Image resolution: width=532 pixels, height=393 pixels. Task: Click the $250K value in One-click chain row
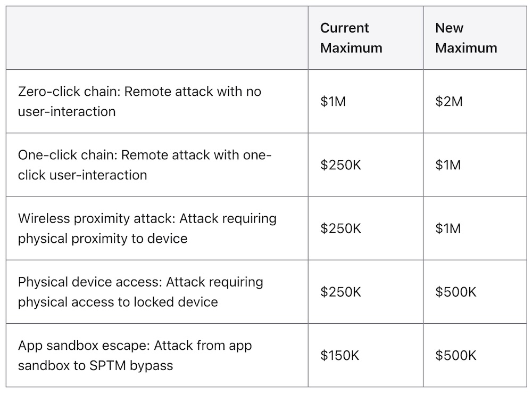(x=340, y=165)
